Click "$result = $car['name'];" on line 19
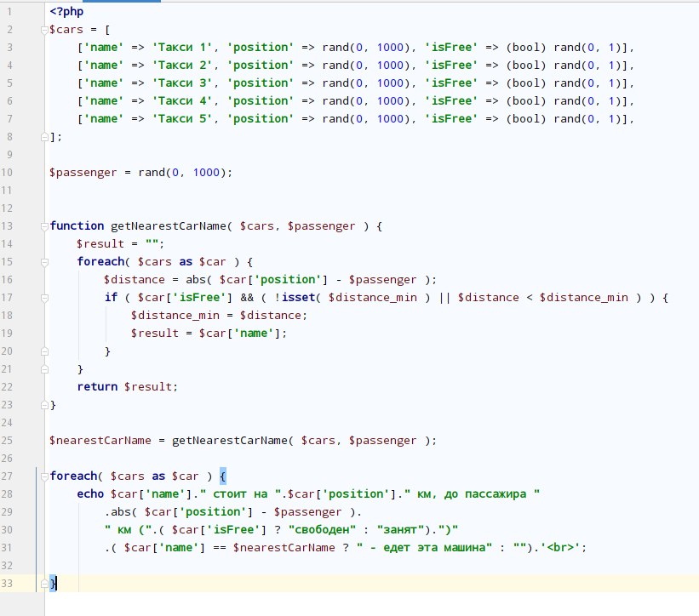Viewport: 699px width, 616px height. click(x=209, y=334)
